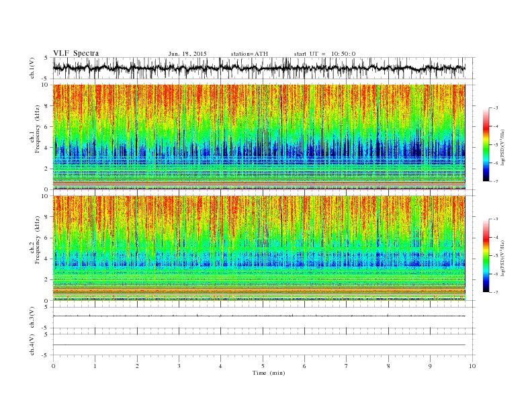532x411 pixels.
Task: Click the 'start UT = 10:50:0' label
Action: point(324,54)
